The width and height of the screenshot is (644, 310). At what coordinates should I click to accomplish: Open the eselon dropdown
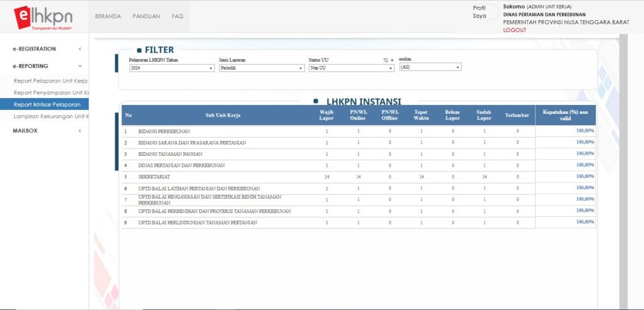430,67
